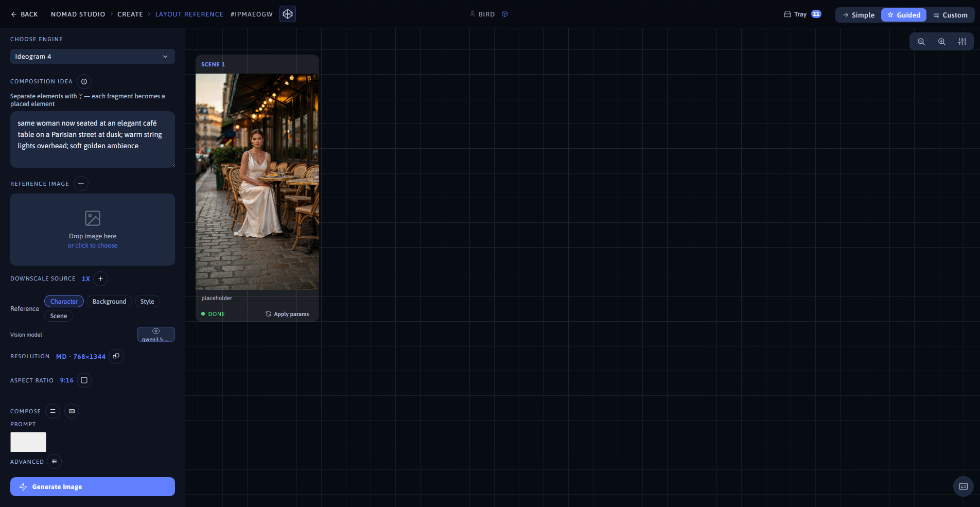Screen dimensions: 980x507
Task: Click the DONE status on Scene 1
Action: tap(213, 314)
